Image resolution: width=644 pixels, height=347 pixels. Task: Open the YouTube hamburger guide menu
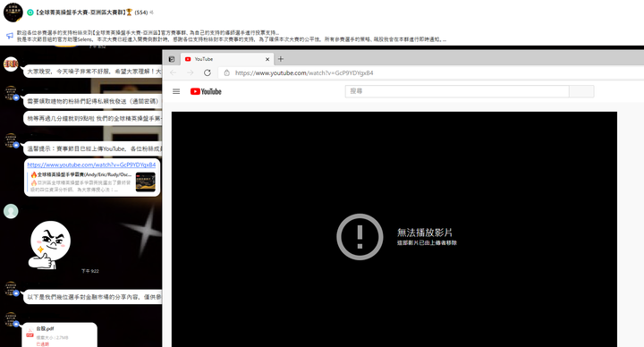point(176,91)
